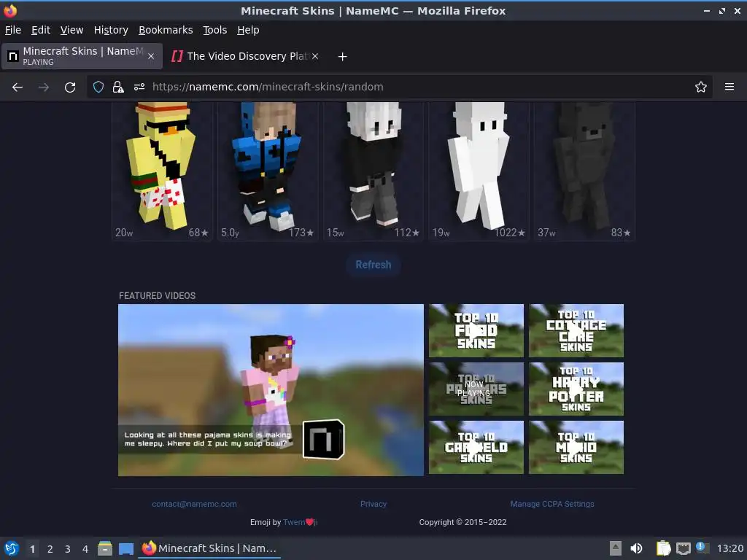
Task: Open the system start menu icon
Action: tap(12, 548)
